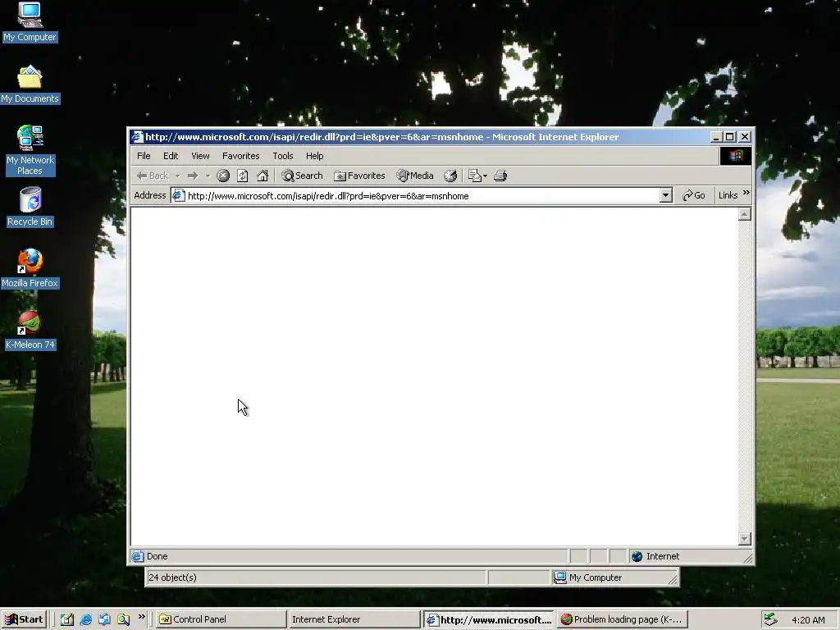
Task: Click the Mail toolbar icon
Action: point(475,176)
